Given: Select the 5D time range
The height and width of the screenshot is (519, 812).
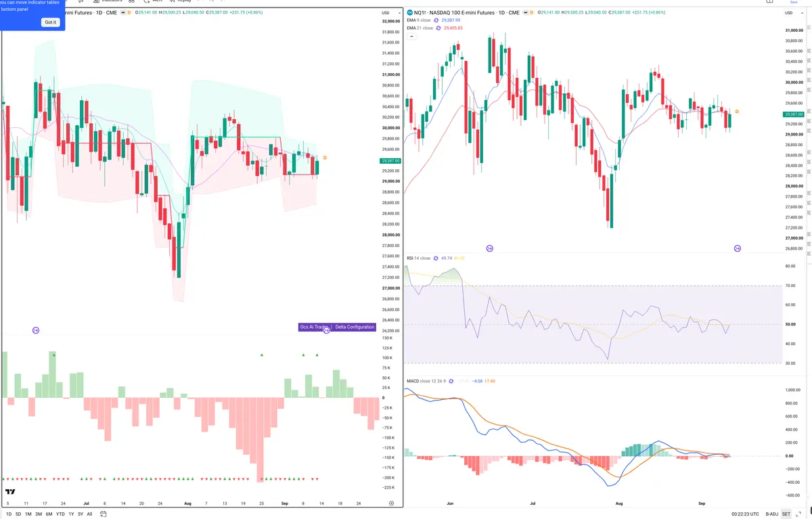Looking at the screenshot, I should [19, 514].
